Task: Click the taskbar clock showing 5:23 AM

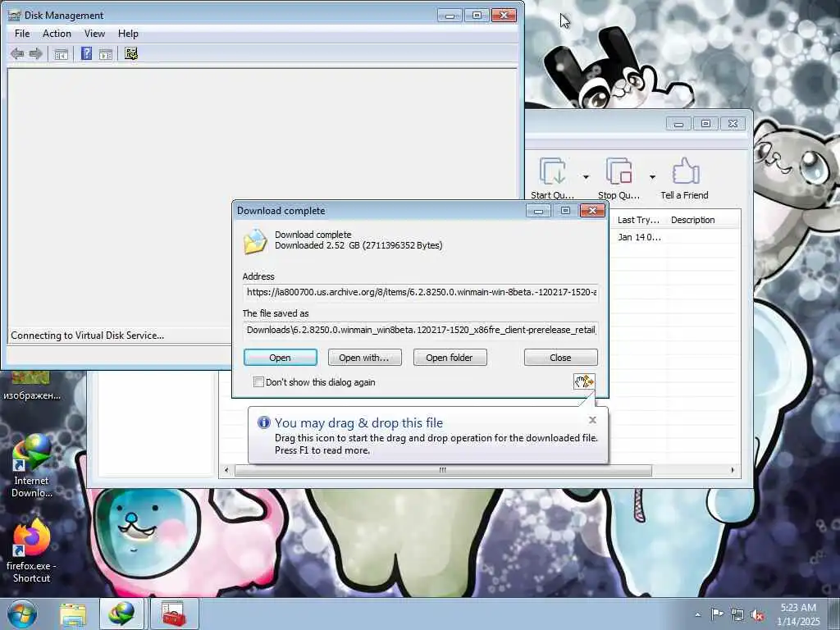Action: pos(798,614)
